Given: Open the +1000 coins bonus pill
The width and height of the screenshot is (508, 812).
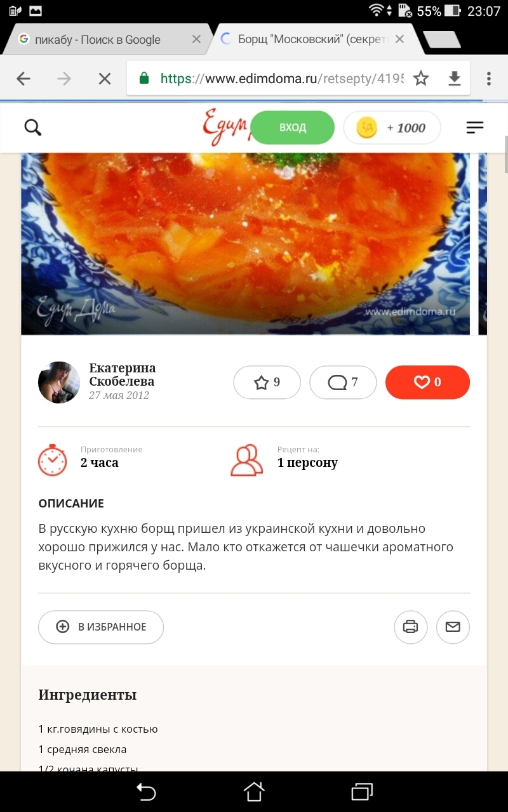Looking at the screenshot, I should 392,128.
